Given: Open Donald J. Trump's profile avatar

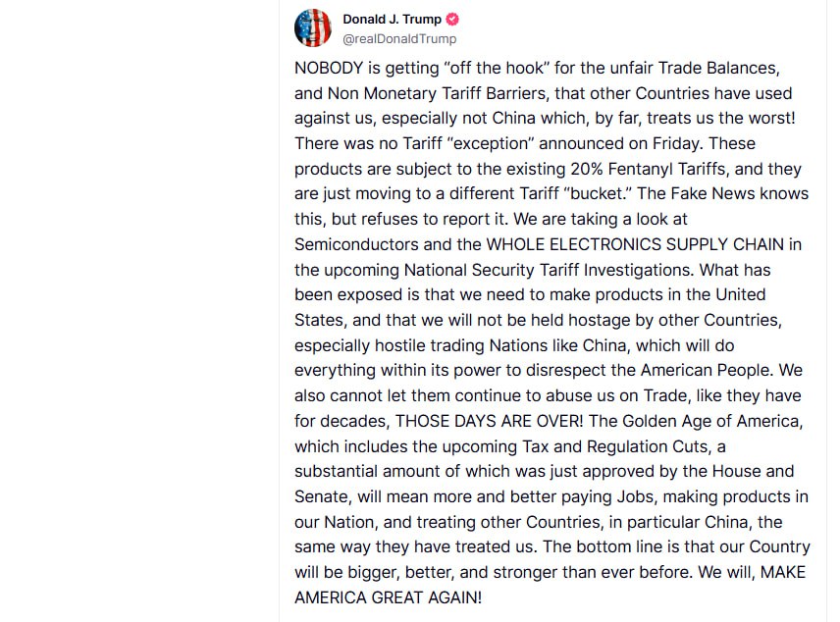Looking at the screenshot, I should (x=313, y=27).
